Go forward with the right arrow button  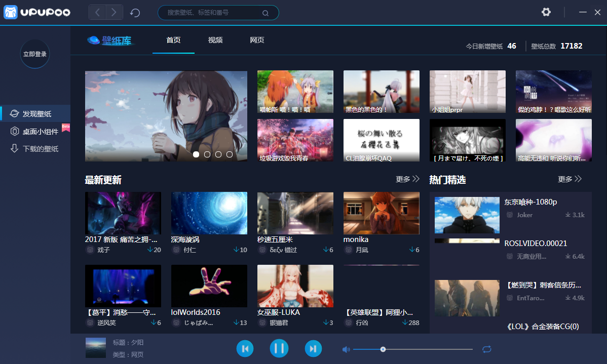(x=115, y=13)
